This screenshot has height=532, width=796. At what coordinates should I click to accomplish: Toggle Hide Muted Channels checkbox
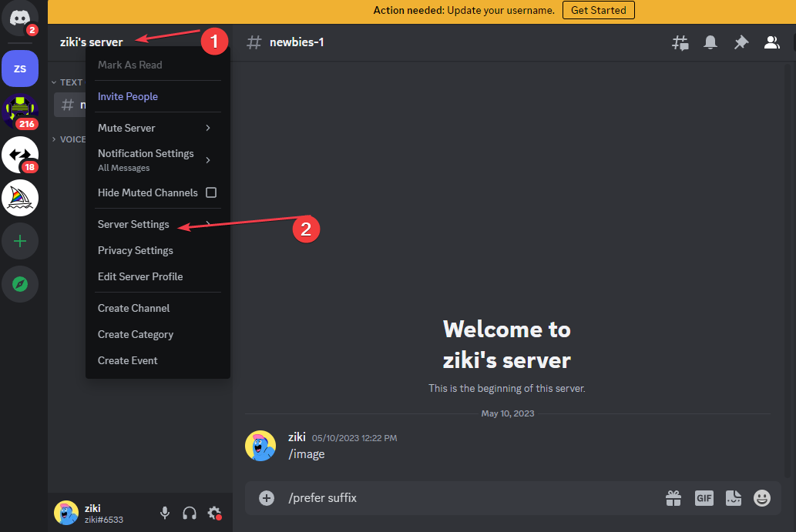211,192
